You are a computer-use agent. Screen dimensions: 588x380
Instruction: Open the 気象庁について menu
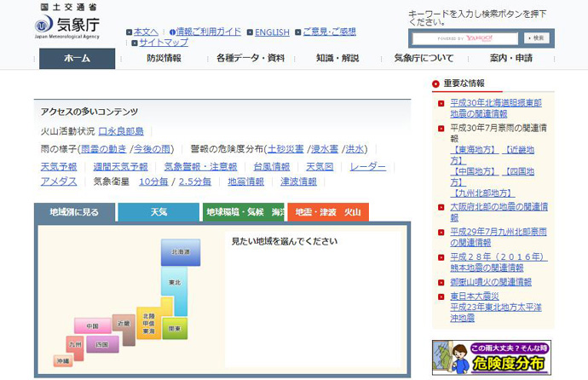pyautogui.click(x=424, y=58)
